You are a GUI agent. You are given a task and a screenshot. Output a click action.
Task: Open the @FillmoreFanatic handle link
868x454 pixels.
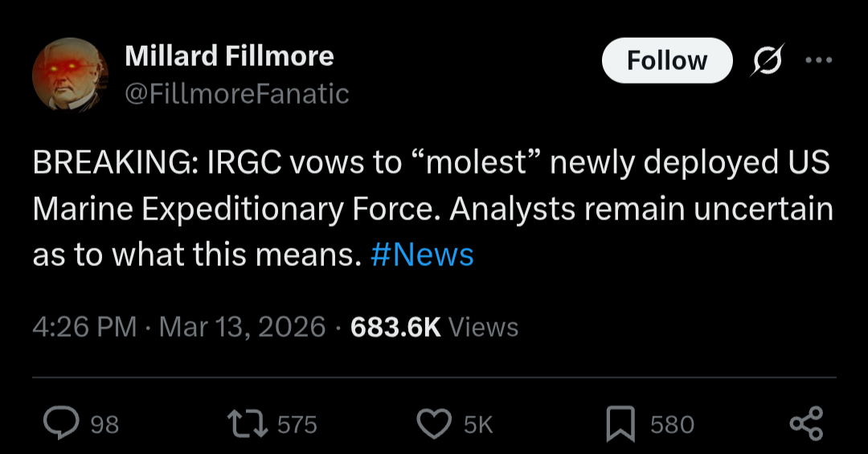click(x=237, y=94)
